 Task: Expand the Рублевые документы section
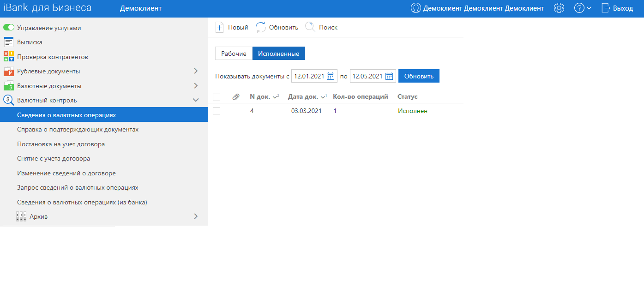[196, 71]
